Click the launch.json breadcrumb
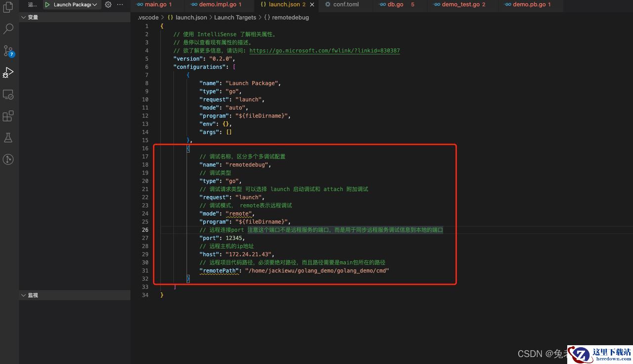The height and width of the screenshot is (364, 633). (191, 17)
